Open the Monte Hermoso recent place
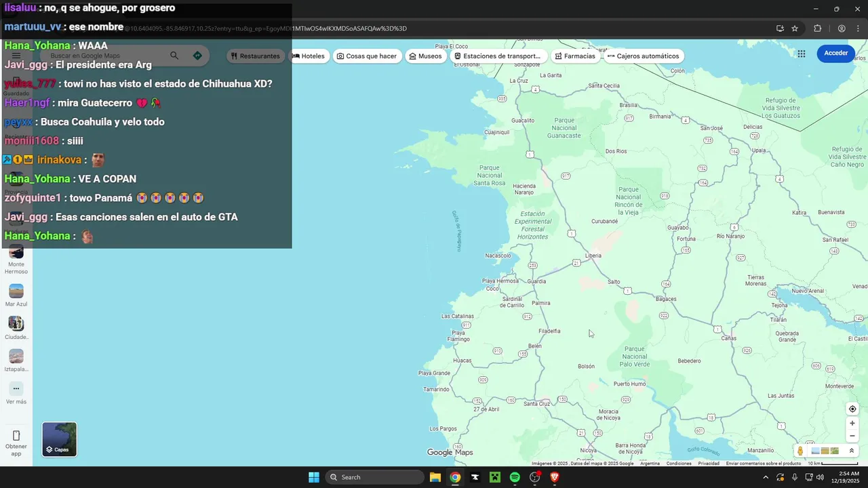This screenshot has height=488, width=868. [x=16, y=260]
